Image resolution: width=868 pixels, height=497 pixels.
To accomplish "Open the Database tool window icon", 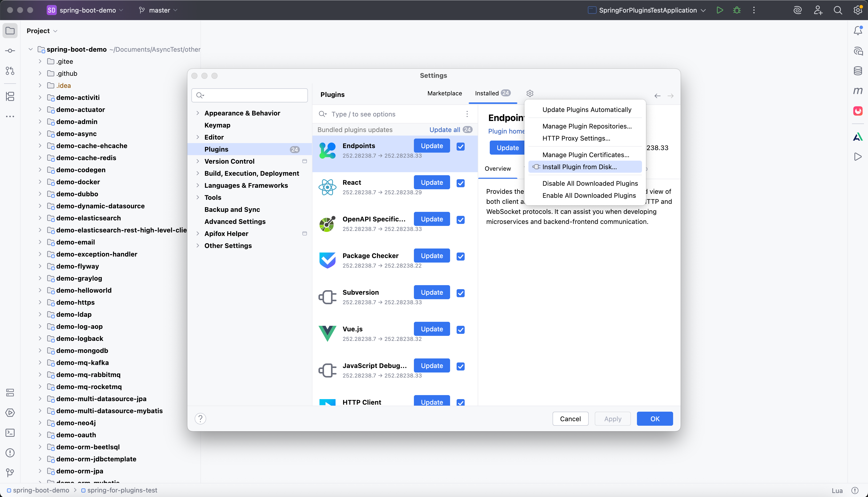I will point(857,71).
